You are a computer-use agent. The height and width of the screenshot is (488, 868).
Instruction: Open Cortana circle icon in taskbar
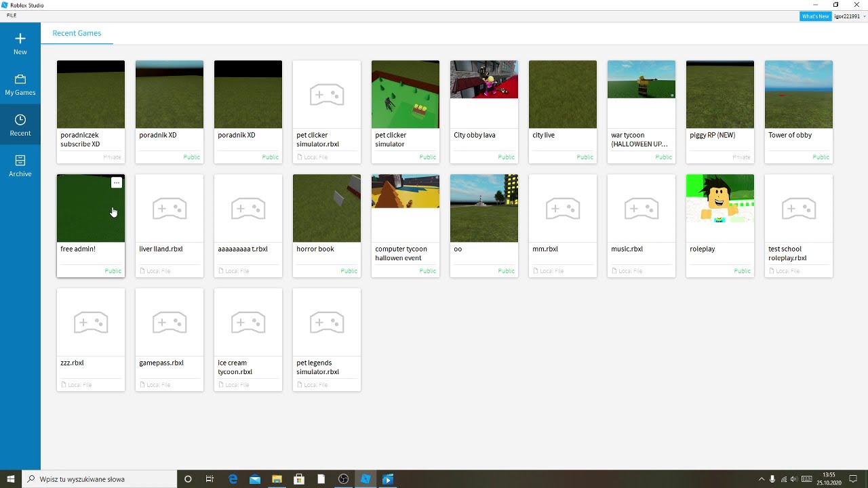coord(188,479)
